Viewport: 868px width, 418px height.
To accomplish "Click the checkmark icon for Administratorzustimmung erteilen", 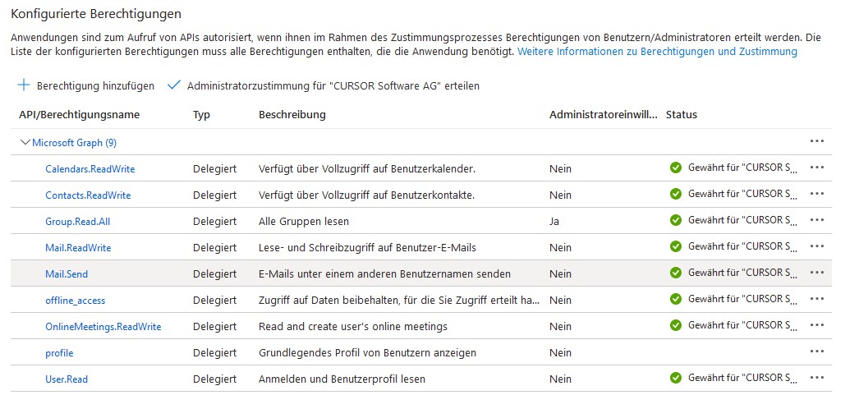I will pyautogui.click(x=173, y=85).
